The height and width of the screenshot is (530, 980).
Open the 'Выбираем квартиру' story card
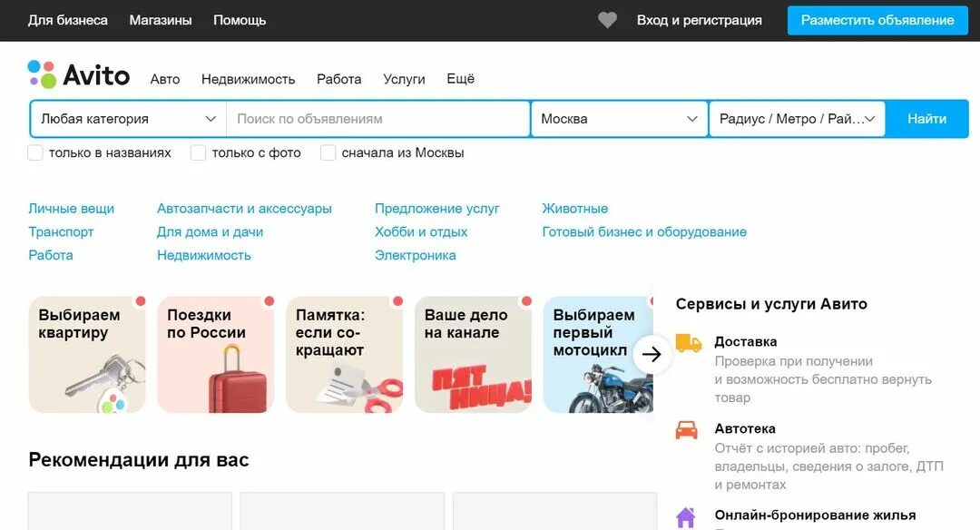[x=87, y=354]
